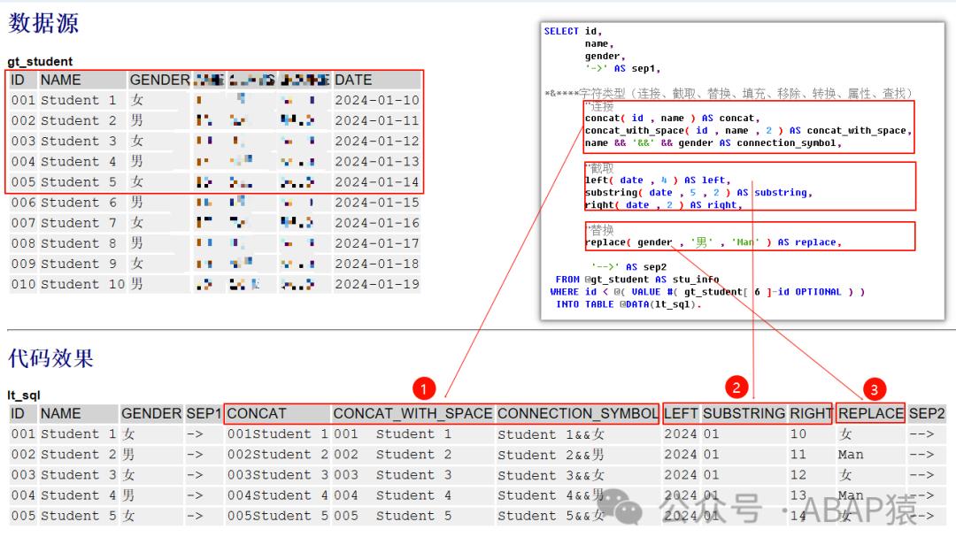Click the concat( id , name ) code line
The width and height of the screenshot is (956, 560).
click(672, 119)
